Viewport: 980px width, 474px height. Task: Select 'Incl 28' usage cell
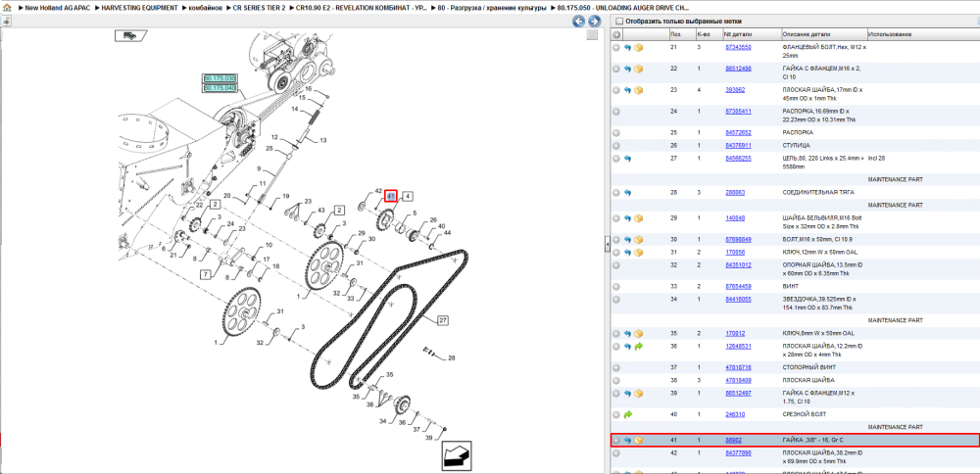point(877,159)
